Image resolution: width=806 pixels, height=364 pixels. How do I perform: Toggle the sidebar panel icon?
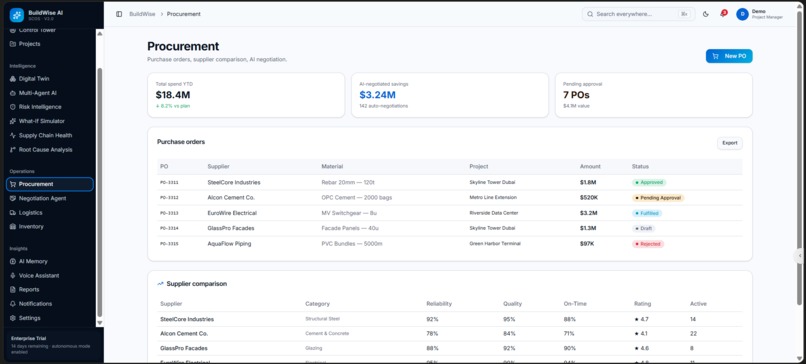click(119, 14)
